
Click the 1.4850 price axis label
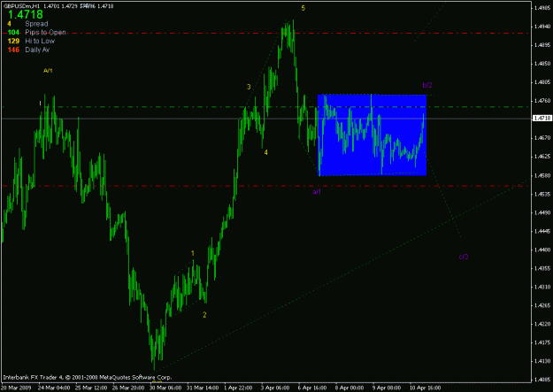click(542, 64)
